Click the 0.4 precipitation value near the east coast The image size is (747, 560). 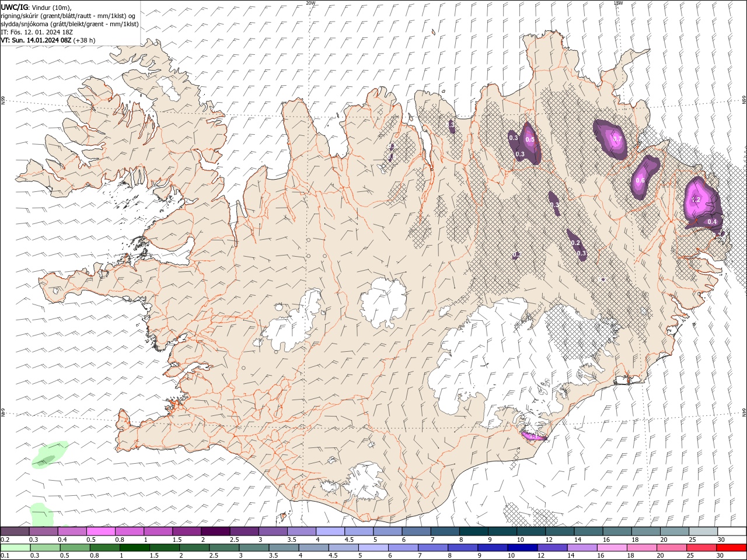[712, 222]
